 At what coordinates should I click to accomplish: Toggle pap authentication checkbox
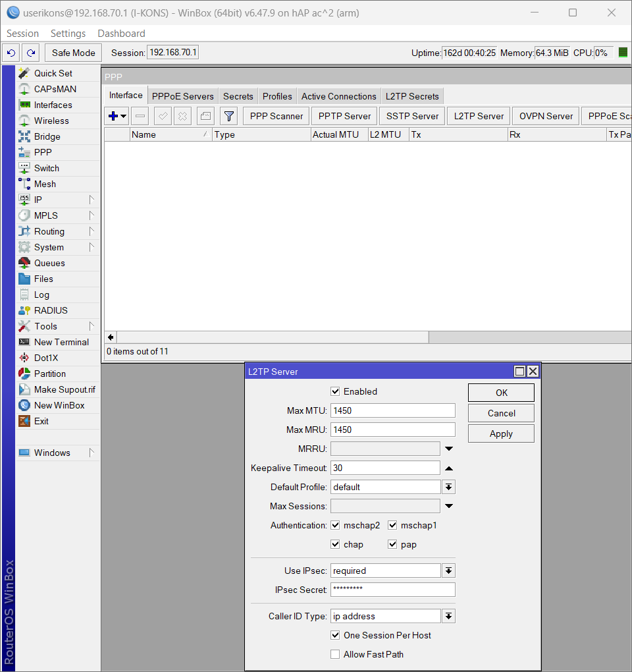392,544
